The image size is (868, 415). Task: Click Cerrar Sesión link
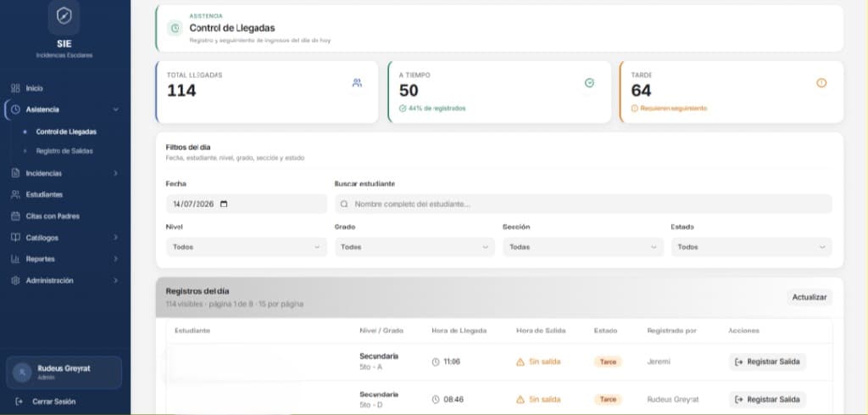53,401
